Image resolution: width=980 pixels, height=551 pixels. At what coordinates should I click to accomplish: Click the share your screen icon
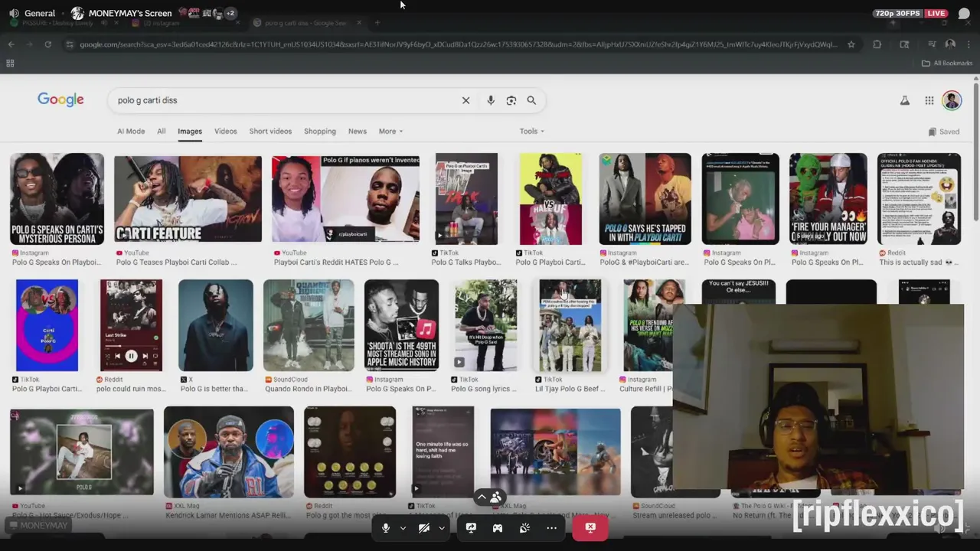[471, 528]
